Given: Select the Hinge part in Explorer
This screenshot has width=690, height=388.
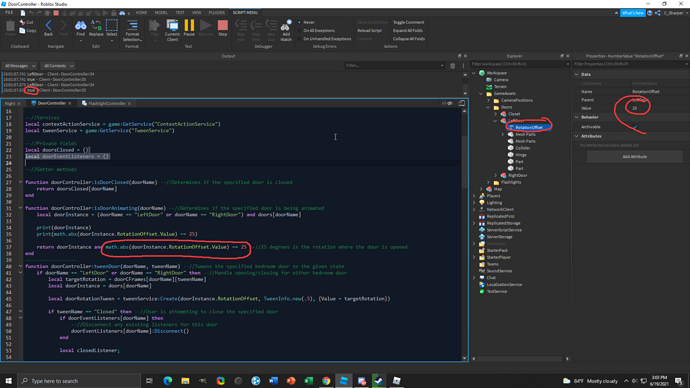Looking at the screenshot, I should click(x=521, y=155).
